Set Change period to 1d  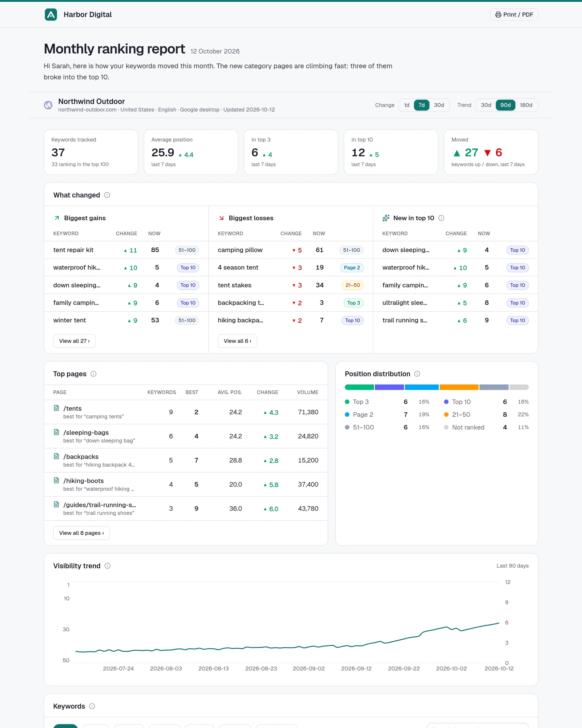pos(406,105)
